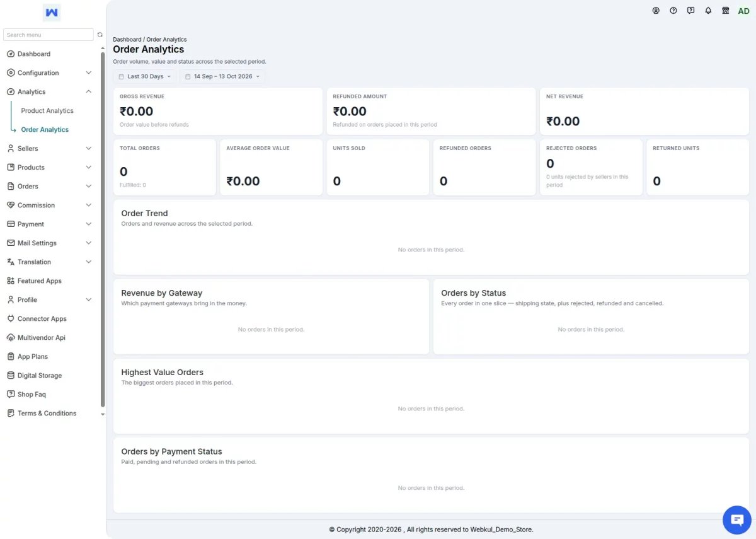Click the App Plans clipboard icon
Image resolution: width=756 pixels, height=539 pixels.
click(x=11, y=357)
